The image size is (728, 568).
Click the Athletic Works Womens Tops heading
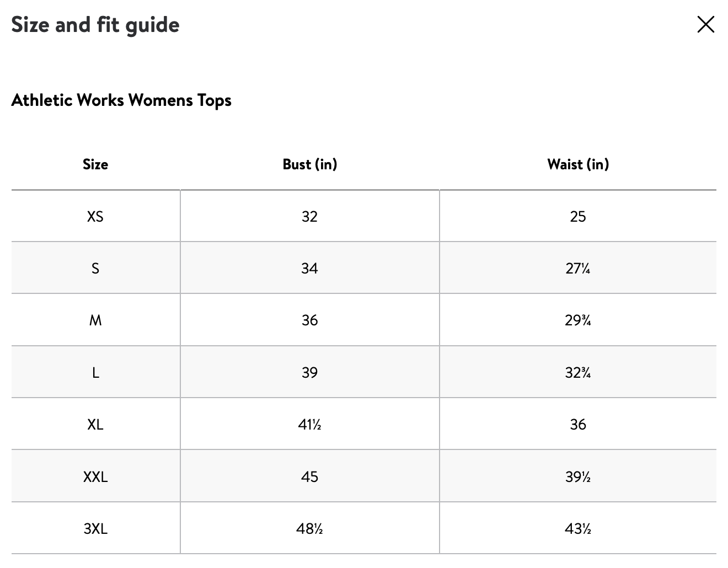tap(121, 100)
